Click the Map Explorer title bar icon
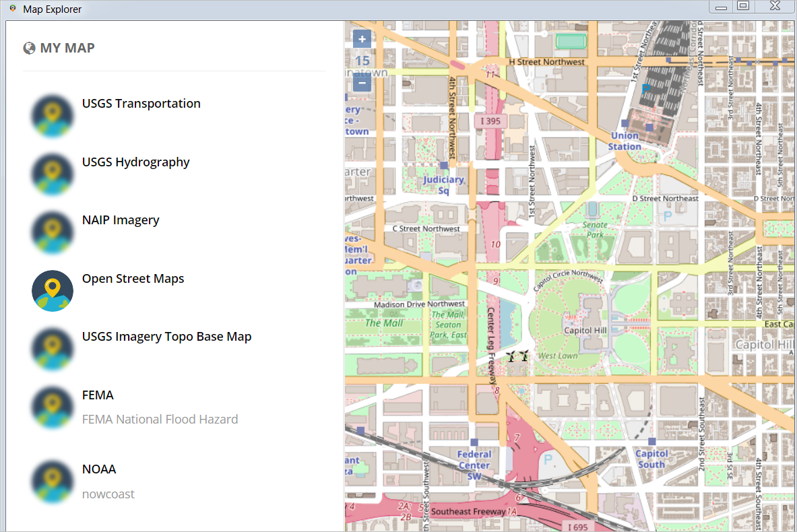The height and width of the screenshot is (532, 797). click(11, 9)
